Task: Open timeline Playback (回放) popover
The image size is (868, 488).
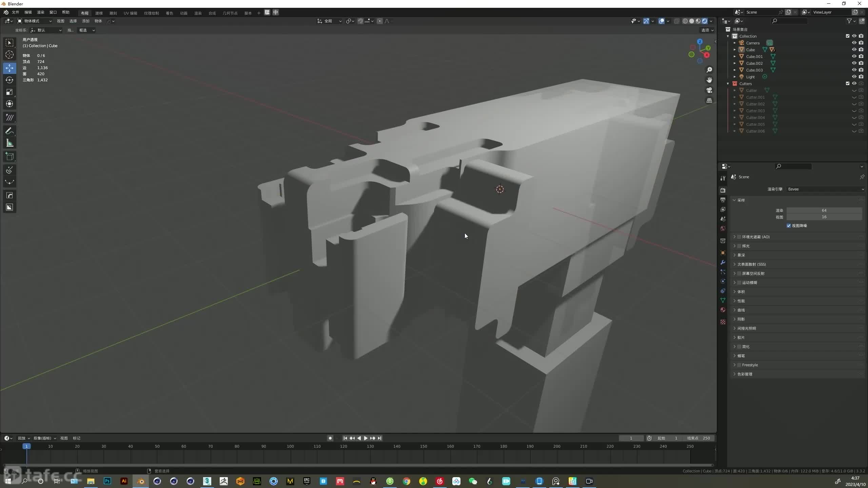Action: 24,438
